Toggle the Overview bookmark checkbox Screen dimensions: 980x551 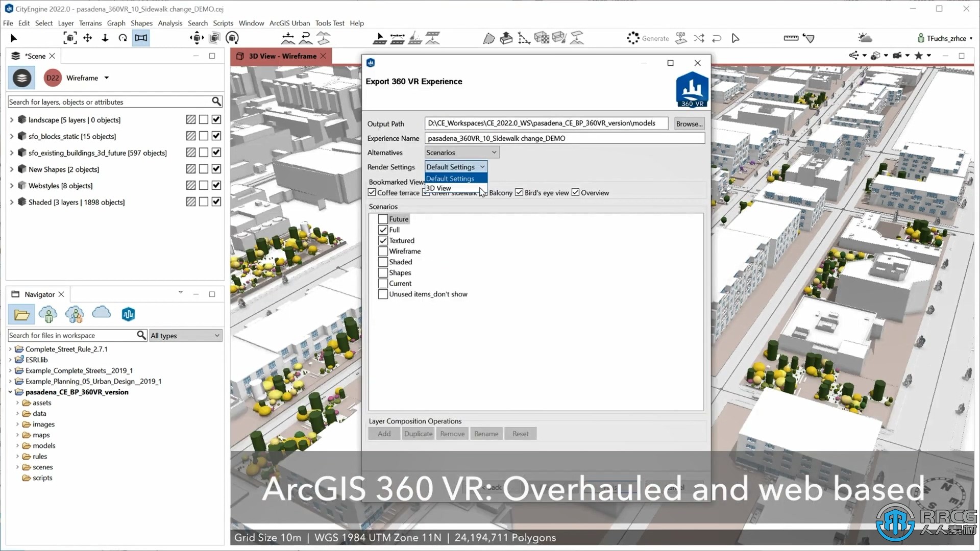[x=575, y=192]
